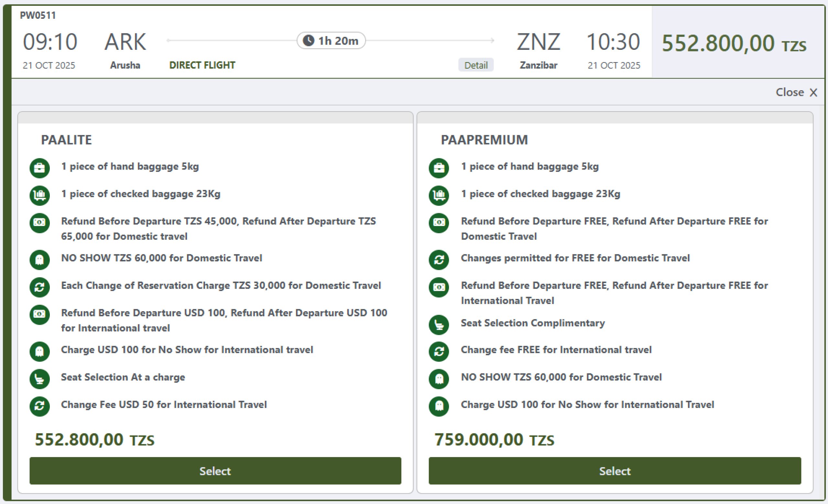This screenshot has width=828, height=504.
Task: Select the PAALITE fare for 552.800,00 TZS
Action: pos(215,470)
